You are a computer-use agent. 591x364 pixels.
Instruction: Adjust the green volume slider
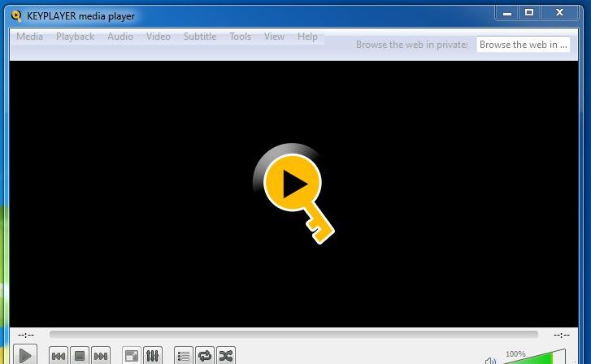point(534,357)
